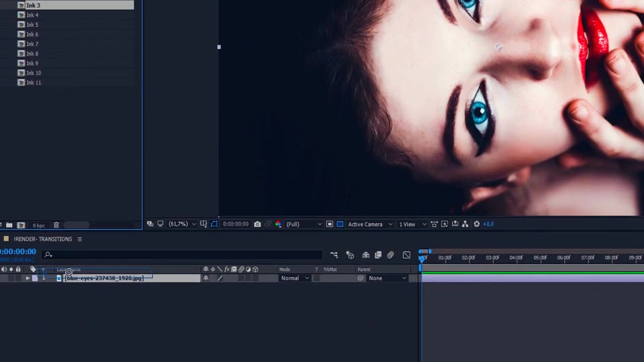Click the timeline current time display 0:00:00:00
The width and height of the screenshot is (644, 362).
pos(17,251)
